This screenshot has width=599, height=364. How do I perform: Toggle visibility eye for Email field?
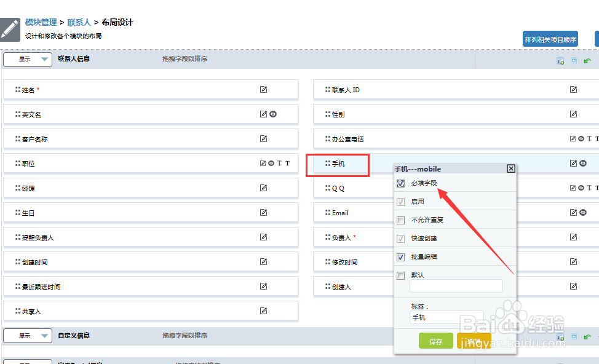click(x=583, y=212)
